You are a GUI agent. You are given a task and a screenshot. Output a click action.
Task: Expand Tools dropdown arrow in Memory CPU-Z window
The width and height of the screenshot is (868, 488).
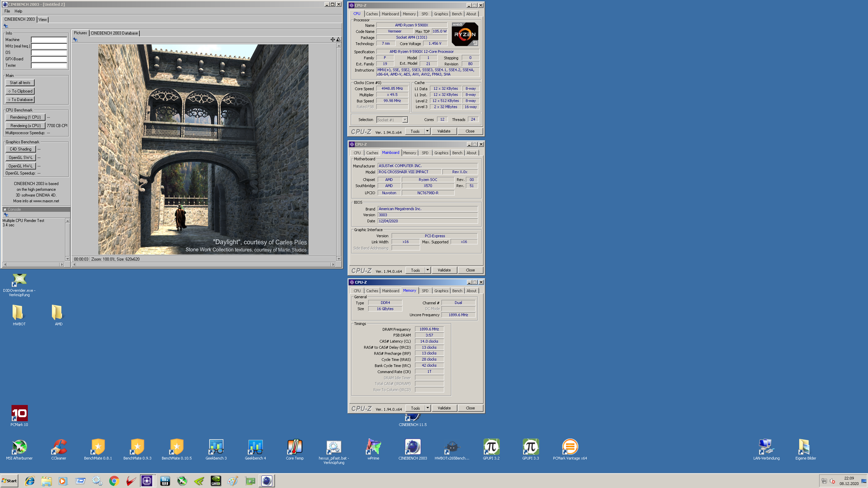(x=428, y=408)
